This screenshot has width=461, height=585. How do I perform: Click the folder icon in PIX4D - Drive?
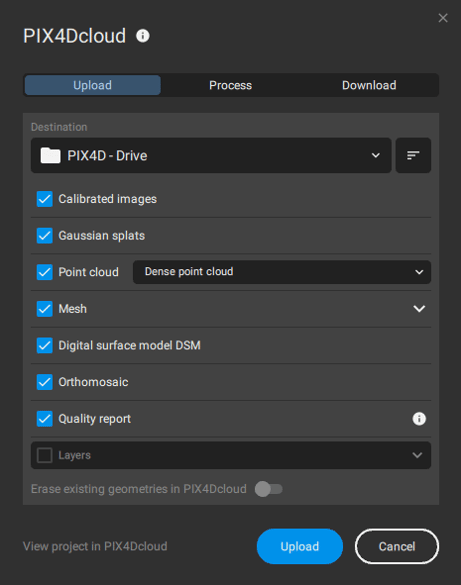51,156
